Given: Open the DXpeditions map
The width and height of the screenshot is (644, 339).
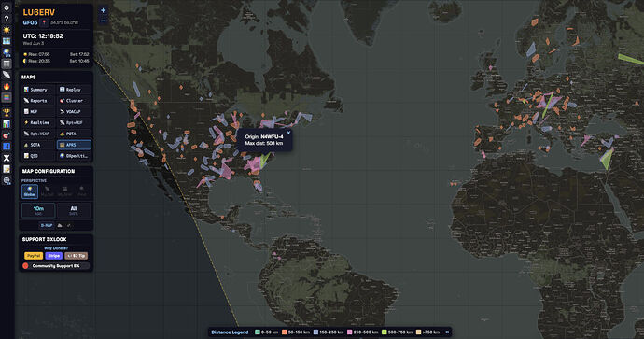Looking at the screenshot, I should (74, 156).
